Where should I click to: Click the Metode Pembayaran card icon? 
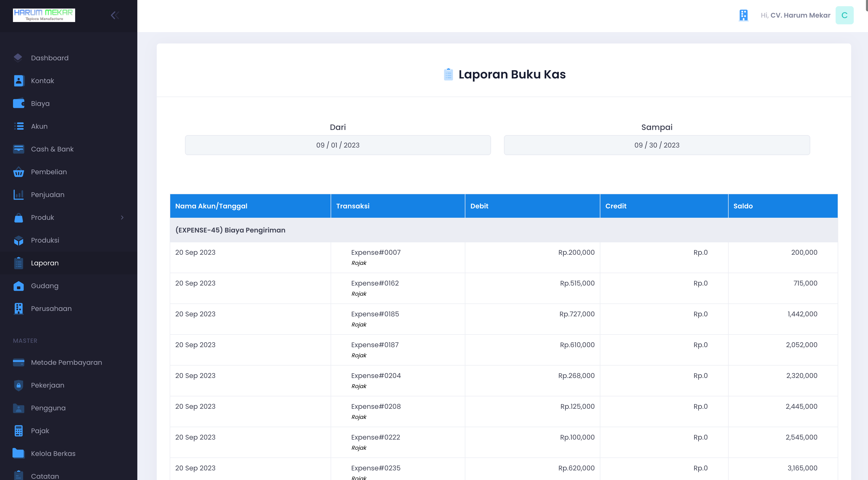[x=19, y=362]
